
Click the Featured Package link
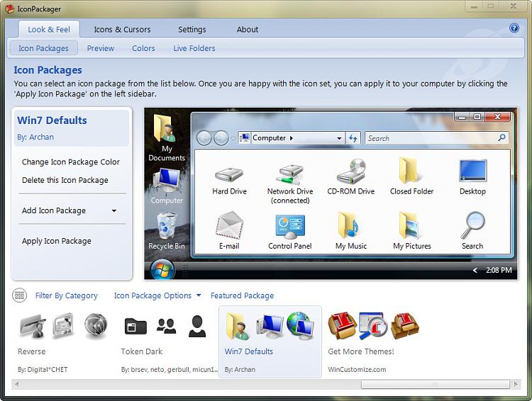click(x=242, y=295)
